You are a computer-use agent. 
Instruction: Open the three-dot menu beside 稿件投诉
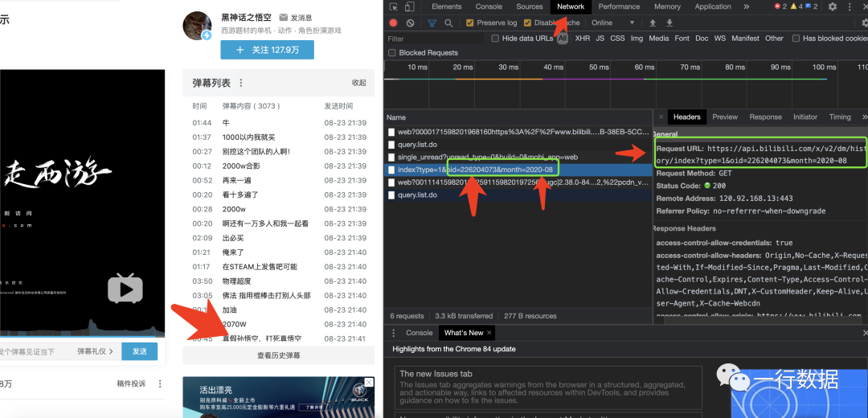pos(160,383)
